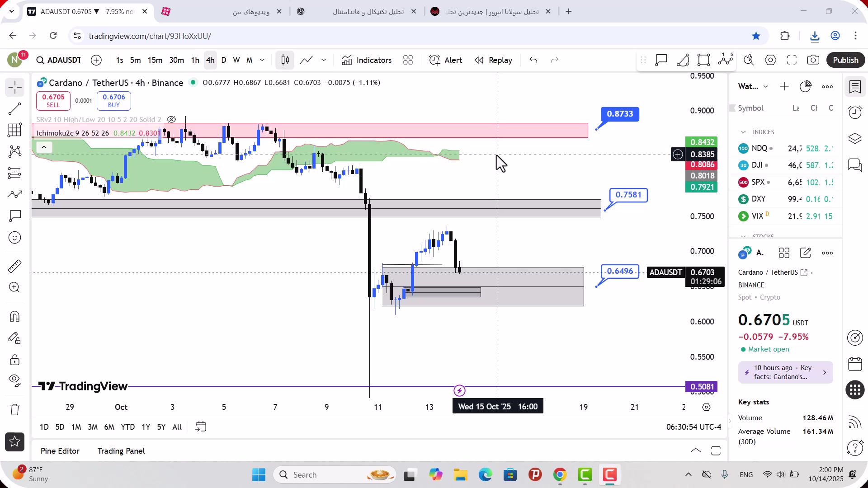Viewport: 868px width, 488px height.
Task: Switch to 5m timeframe
Action: 135,60
